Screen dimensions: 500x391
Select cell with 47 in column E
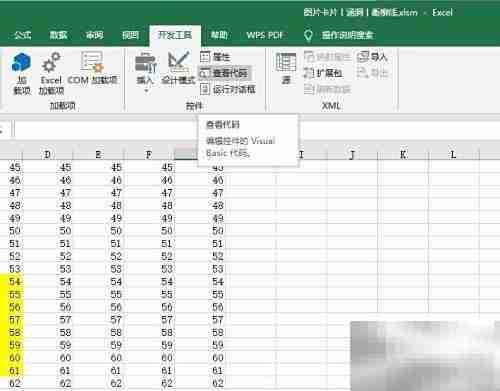pos(98,193)
